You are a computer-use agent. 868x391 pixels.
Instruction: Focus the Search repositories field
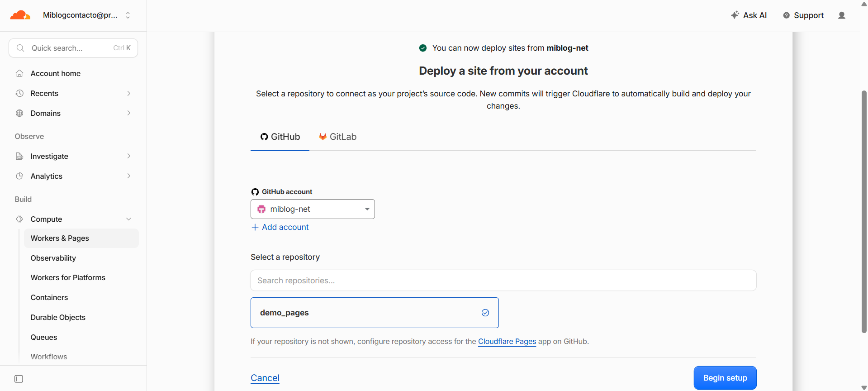[503, 281]
